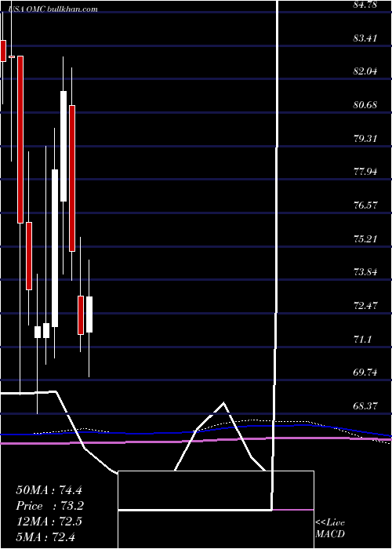Click the 73.84 price axis label
Screen dimensions: 392x549
click(365, 272)
